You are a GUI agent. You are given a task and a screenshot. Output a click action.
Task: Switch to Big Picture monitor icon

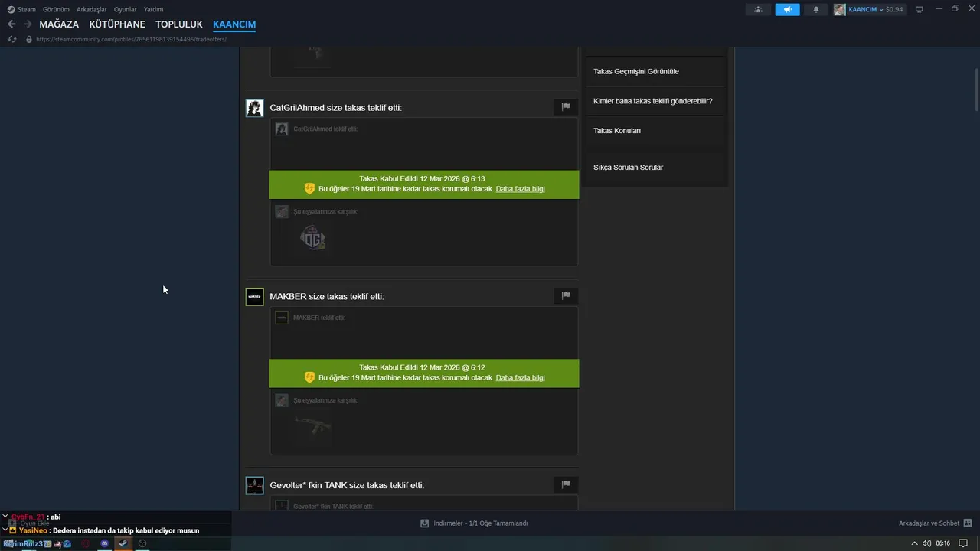[x=920, y=9]
